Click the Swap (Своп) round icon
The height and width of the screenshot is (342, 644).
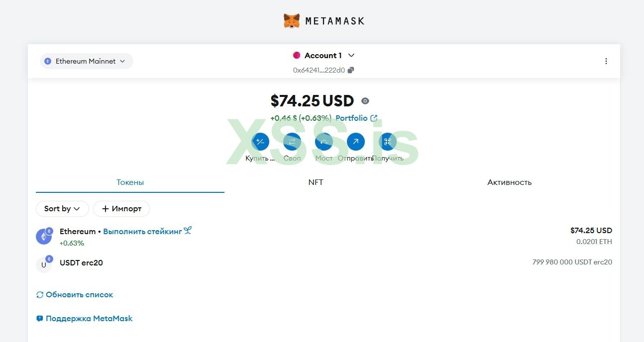[292, 142]
